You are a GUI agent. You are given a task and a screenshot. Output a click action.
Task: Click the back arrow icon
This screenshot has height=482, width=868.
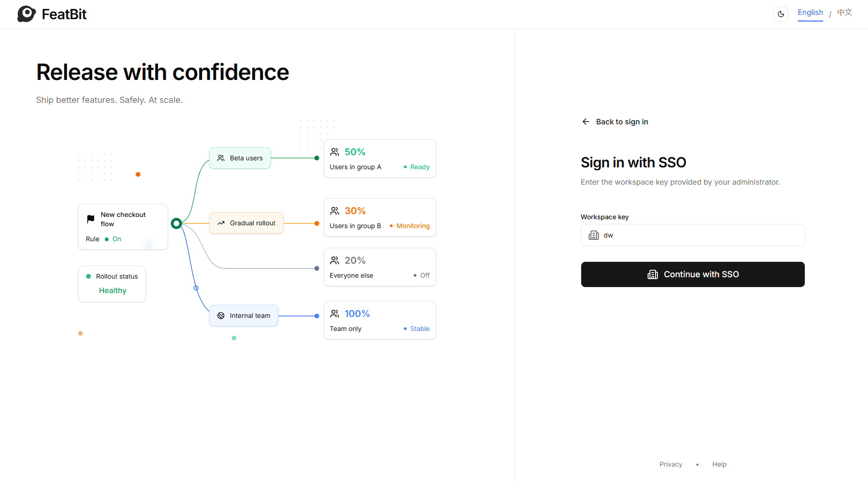click(x=586, y=122)
